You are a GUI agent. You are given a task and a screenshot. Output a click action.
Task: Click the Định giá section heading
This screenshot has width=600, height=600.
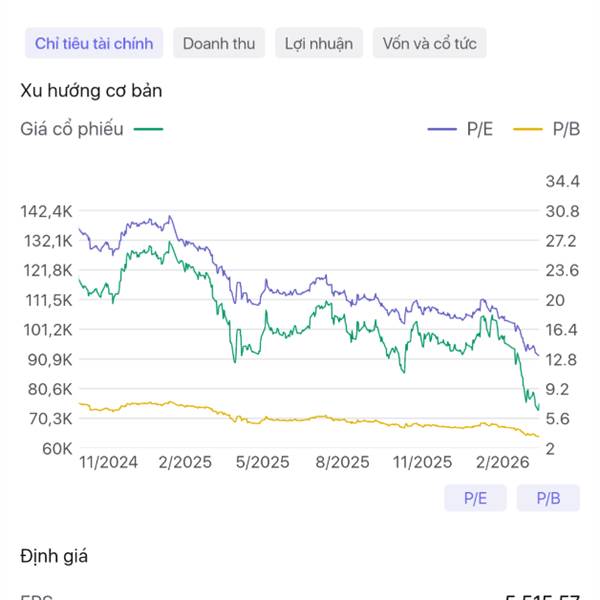point(54,555)
